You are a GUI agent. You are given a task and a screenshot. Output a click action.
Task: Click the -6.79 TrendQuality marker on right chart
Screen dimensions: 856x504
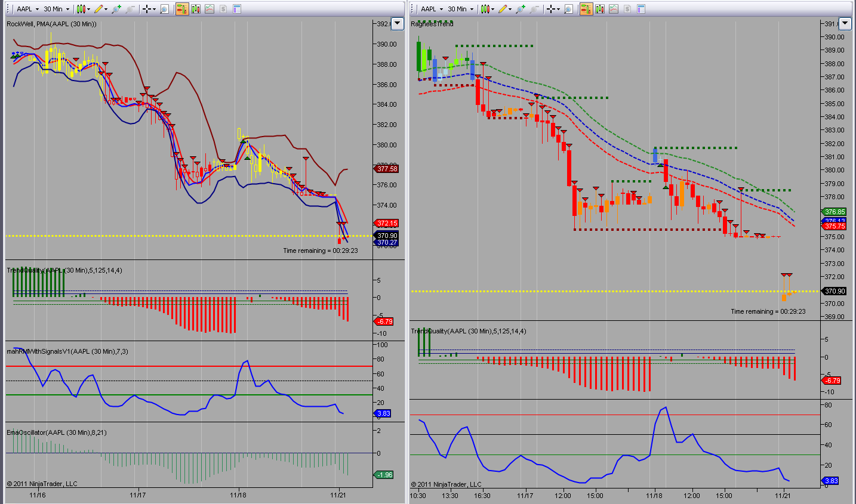(x=832, y=381)
